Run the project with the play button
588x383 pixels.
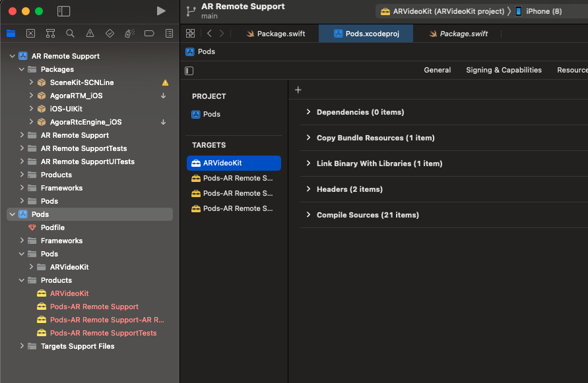pyautogui.click(x=161, y=11)
